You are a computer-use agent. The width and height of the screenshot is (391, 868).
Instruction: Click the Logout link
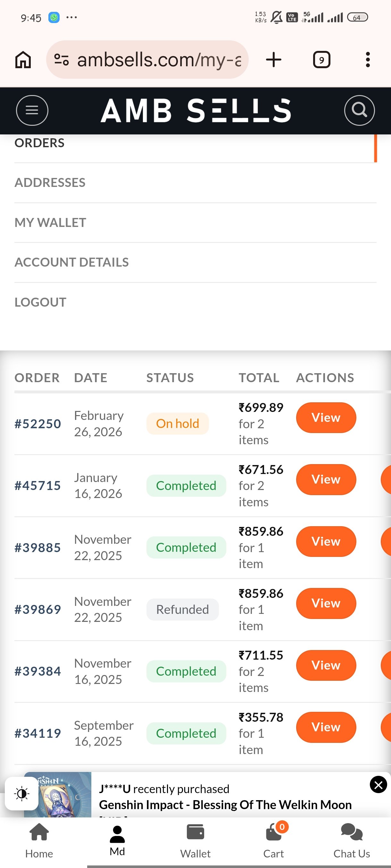pyautogui.click(x=40, y=302)
